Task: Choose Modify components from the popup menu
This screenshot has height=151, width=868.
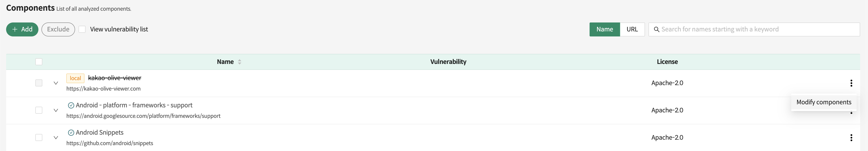Action: pos(823,102)
